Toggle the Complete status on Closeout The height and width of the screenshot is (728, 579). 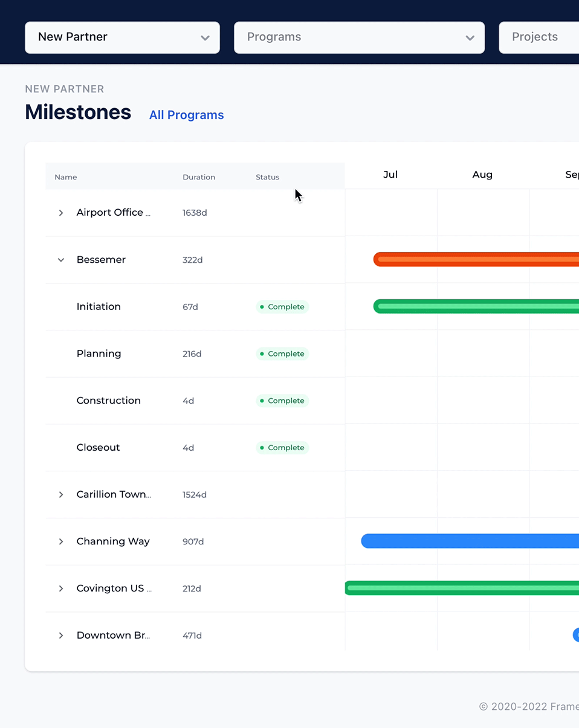click(x=282, y=447)
